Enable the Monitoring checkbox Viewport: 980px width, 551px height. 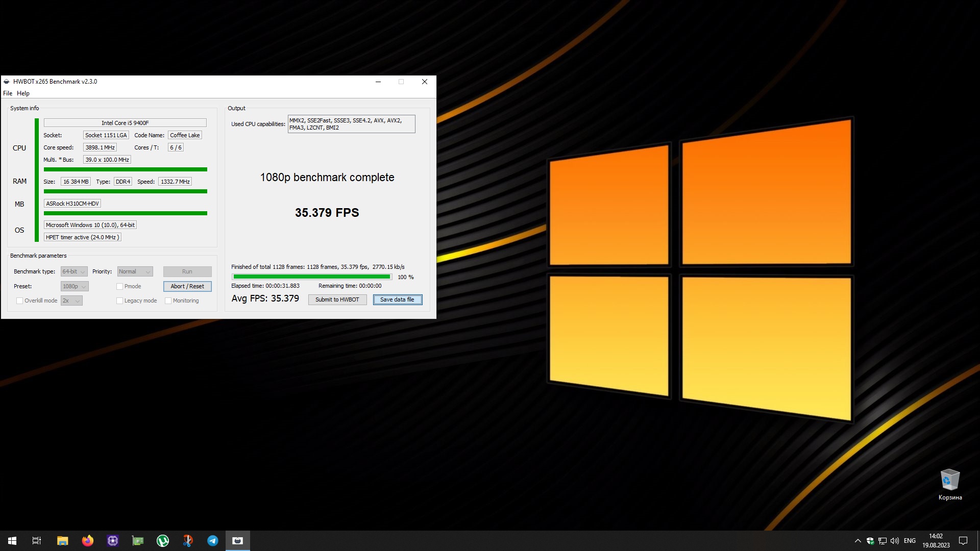click(168, 301)
